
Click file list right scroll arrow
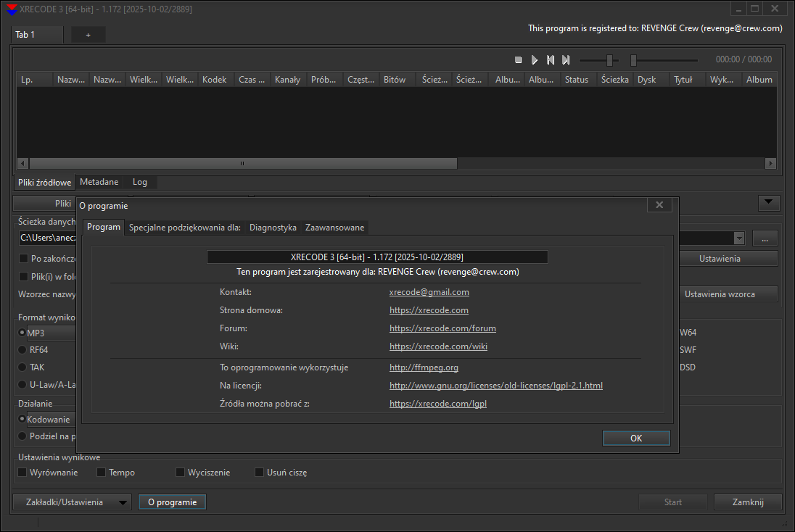coord(770,164)
